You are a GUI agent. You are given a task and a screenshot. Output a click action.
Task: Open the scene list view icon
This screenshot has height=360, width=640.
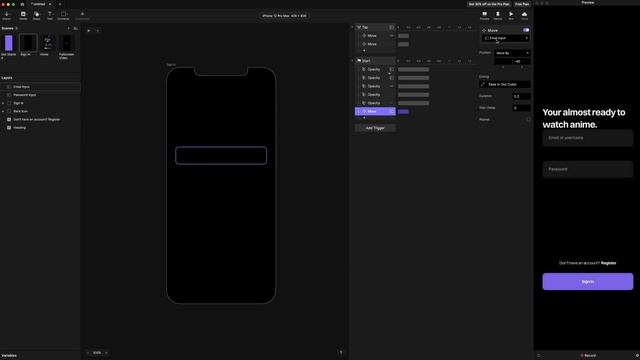pyautogui.click(x=76, y=28)
